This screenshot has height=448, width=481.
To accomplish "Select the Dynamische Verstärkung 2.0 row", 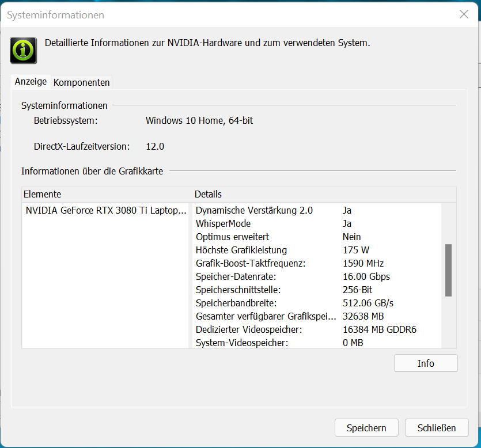I will coord(317,210).
